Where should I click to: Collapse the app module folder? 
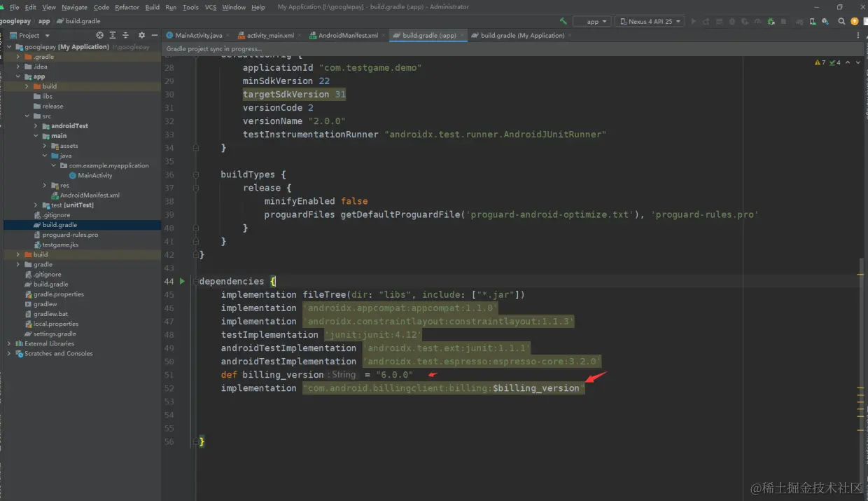click(18, 76)
